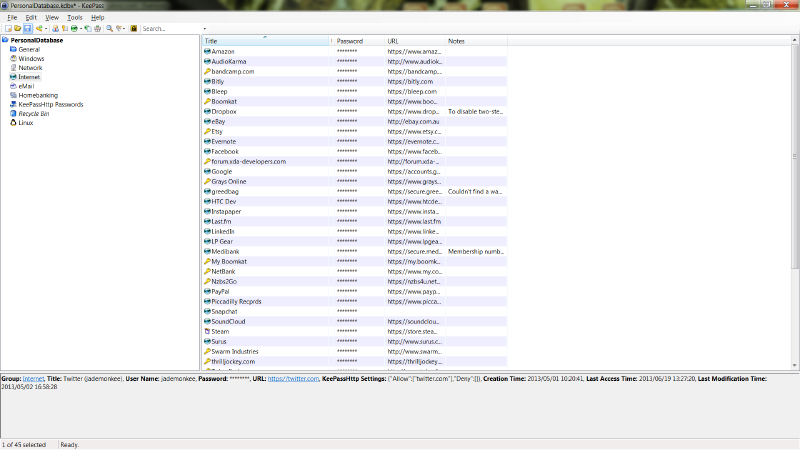Click the Recycle Bin group icon
This screenshot has height=450, width=800.
click(13, 114)
